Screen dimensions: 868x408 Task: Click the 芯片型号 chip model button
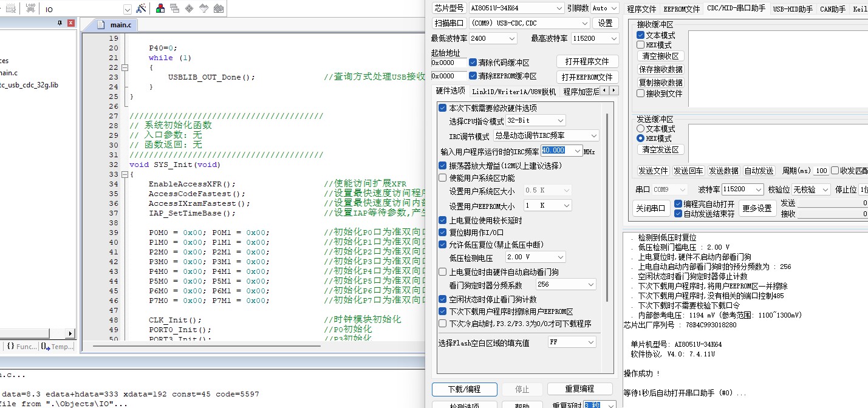[449, 8]
